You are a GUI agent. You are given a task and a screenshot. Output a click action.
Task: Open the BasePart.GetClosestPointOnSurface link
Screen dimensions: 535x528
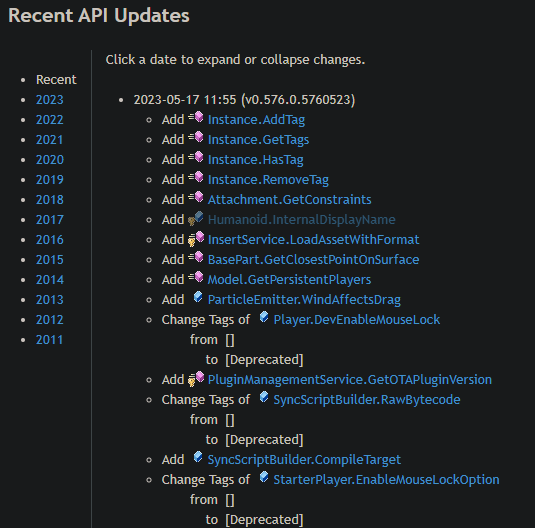pos(313,260)
